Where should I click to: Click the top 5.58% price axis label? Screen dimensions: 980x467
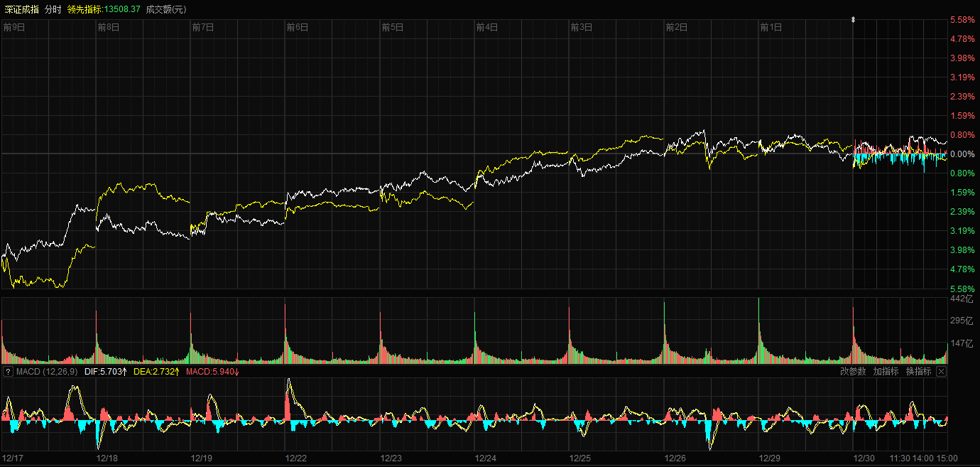pyautogui.click(x=962, y=20)
